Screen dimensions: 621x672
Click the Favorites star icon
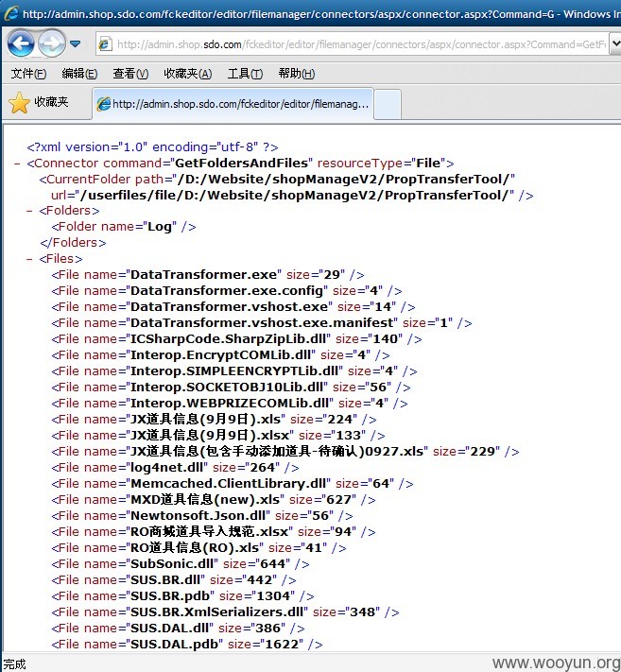pos(19,103)
